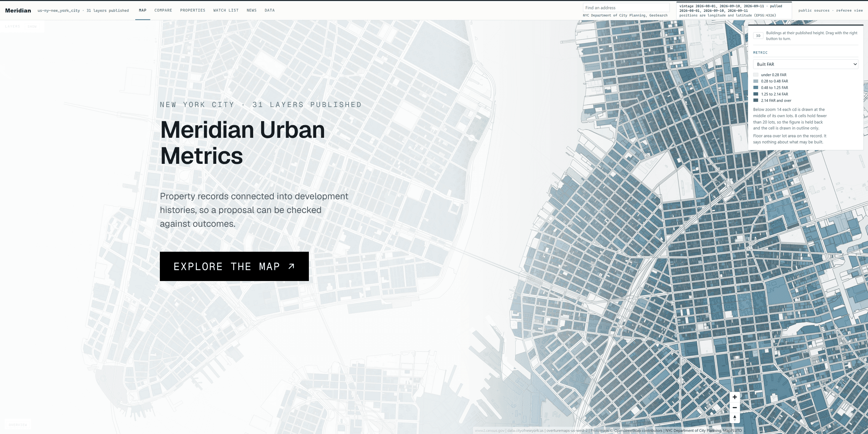
Task: Click the EXPLORE THE MAP button
Action: tap(234, 267)
